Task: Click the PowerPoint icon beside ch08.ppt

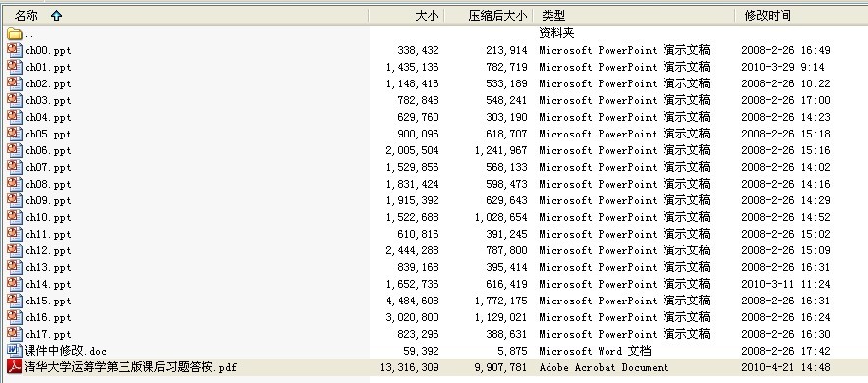Action: [15, 183]
